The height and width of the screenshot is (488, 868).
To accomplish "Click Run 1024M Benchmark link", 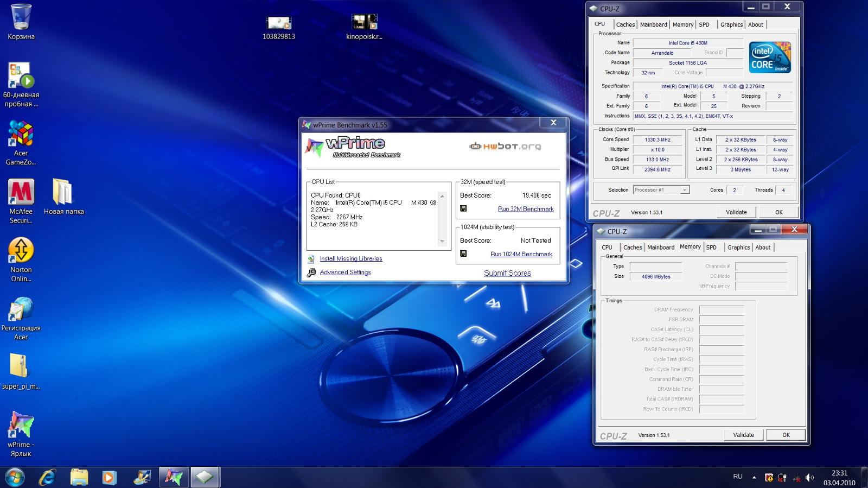I will [521, 254].
